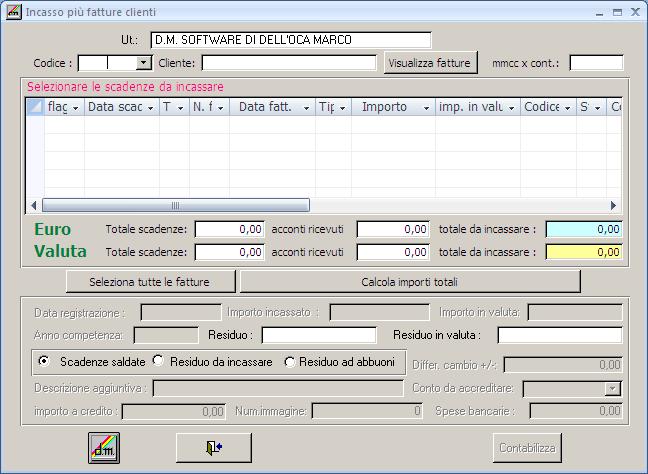Click into the Residuo in valuta field
This screenshot has height=474, width=648.
(560, 335)
